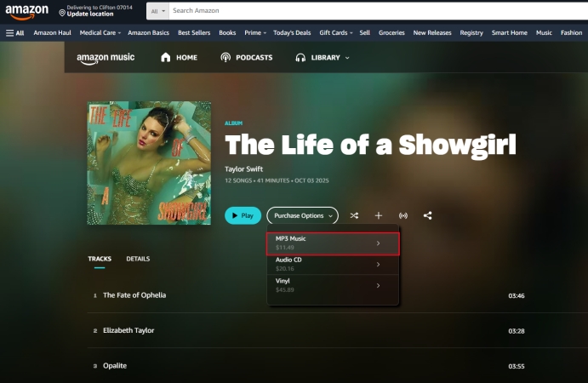Click duration 03:46

(517, 296)
